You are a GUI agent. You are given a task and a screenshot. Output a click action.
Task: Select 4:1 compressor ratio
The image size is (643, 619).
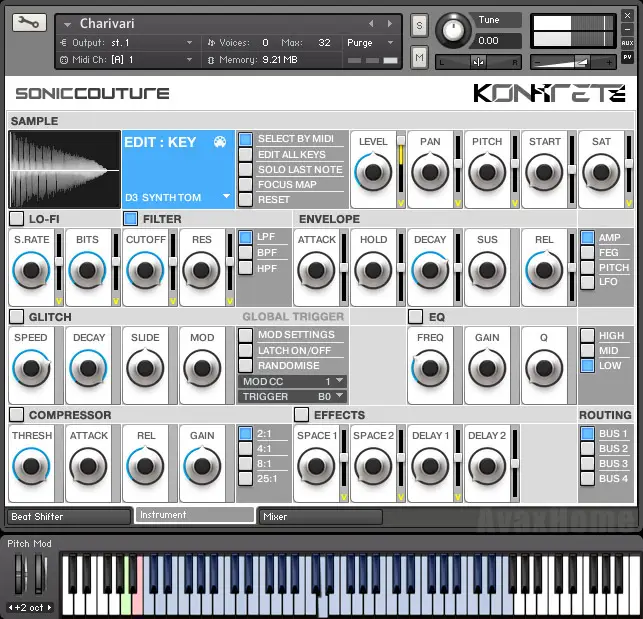[x=246, y=448]
